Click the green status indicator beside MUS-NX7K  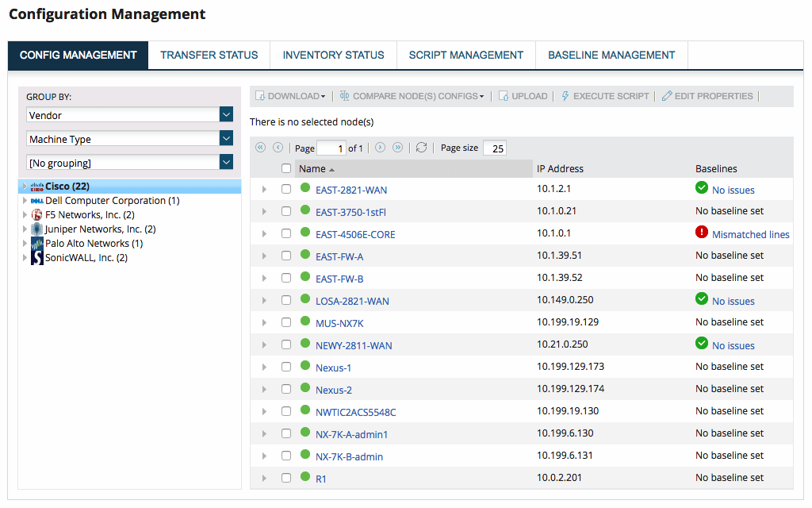(x=305, y=321)
